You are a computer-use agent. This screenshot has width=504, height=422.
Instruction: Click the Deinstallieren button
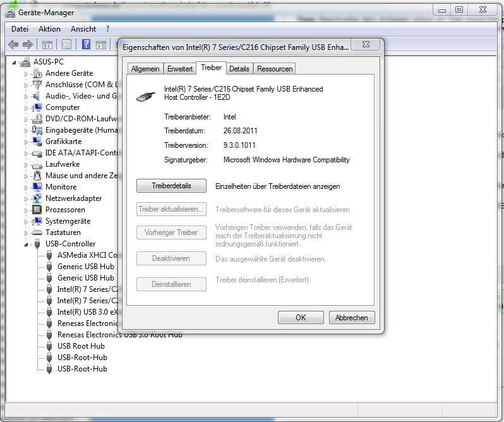click(x=171, y=284)
